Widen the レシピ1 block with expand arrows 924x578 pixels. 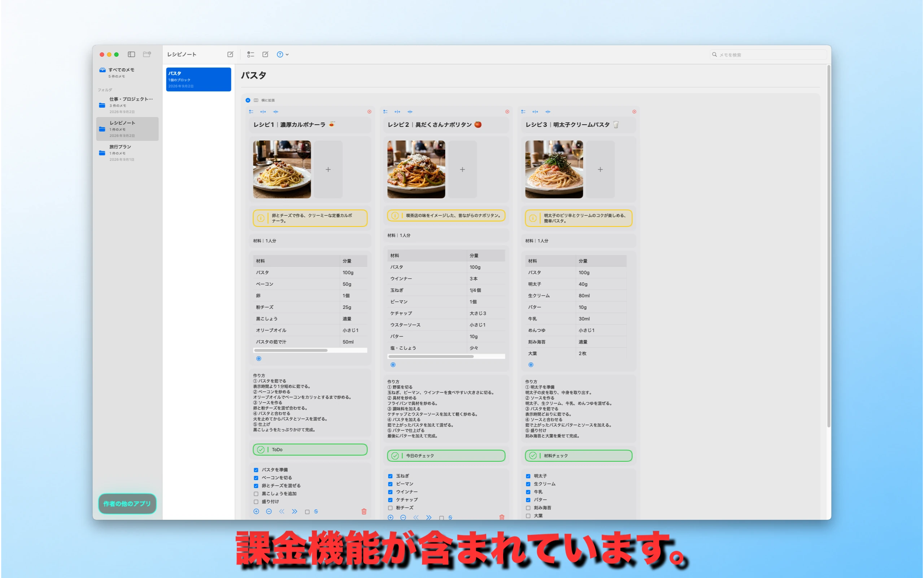pyautogui.click(x=263, y=112)
